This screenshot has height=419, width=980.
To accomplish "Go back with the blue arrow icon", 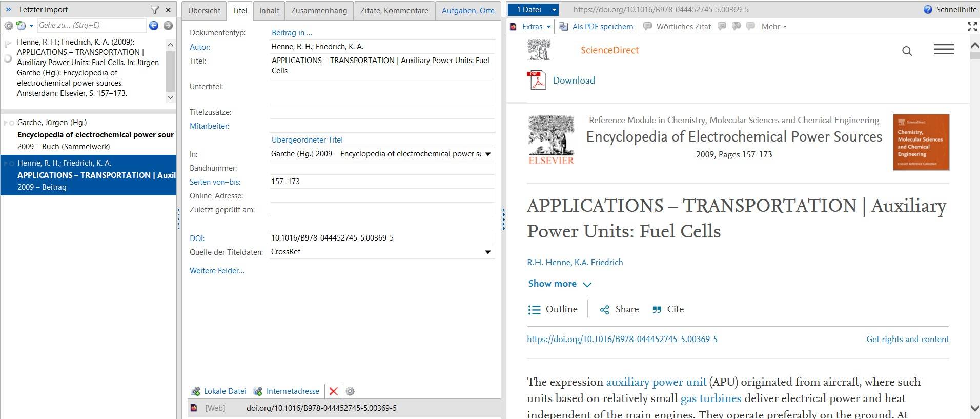I will coord(153,25).
